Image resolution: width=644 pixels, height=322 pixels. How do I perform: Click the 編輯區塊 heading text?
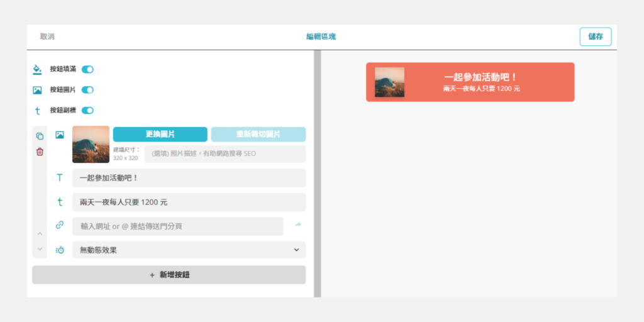(321, 36)
